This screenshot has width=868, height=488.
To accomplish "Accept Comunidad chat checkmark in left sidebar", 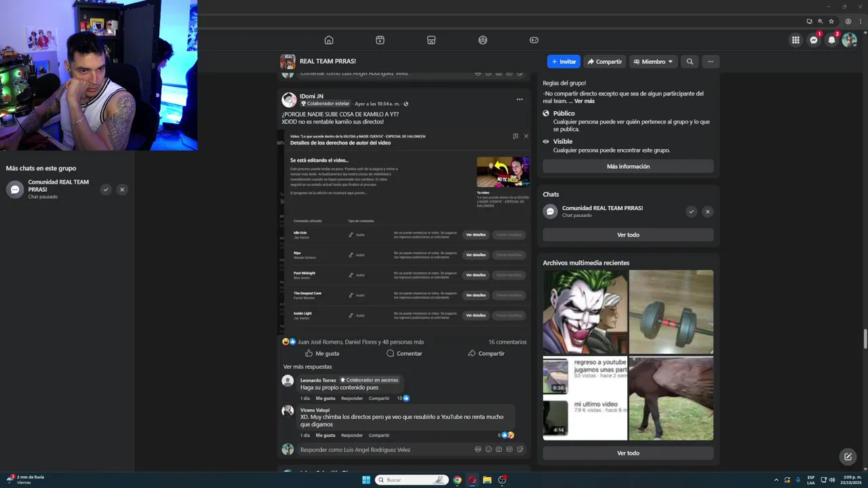I will coord(106,190).
